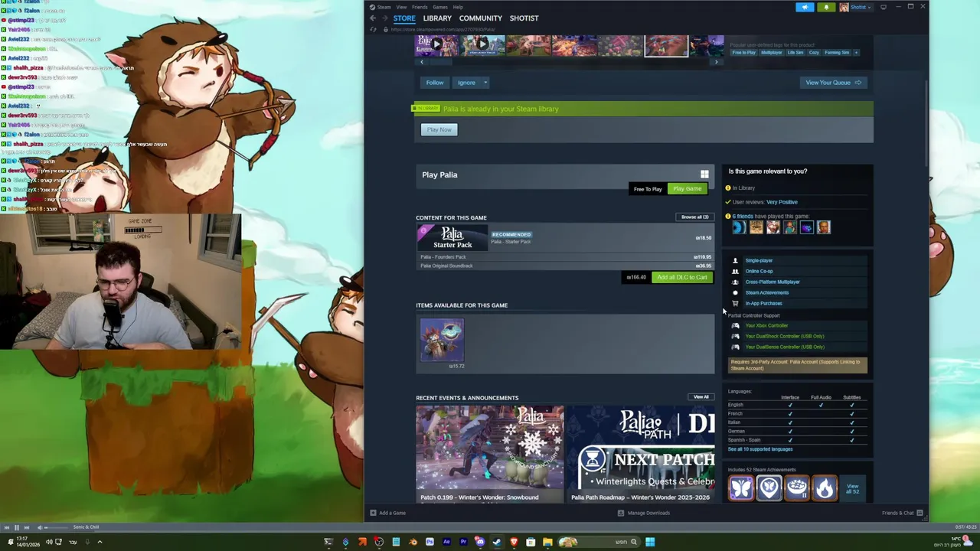Viewport: 980px width, 551px height.
Task: Open File Explorer folder on taskbar
Action: click(x=547, y=542)
